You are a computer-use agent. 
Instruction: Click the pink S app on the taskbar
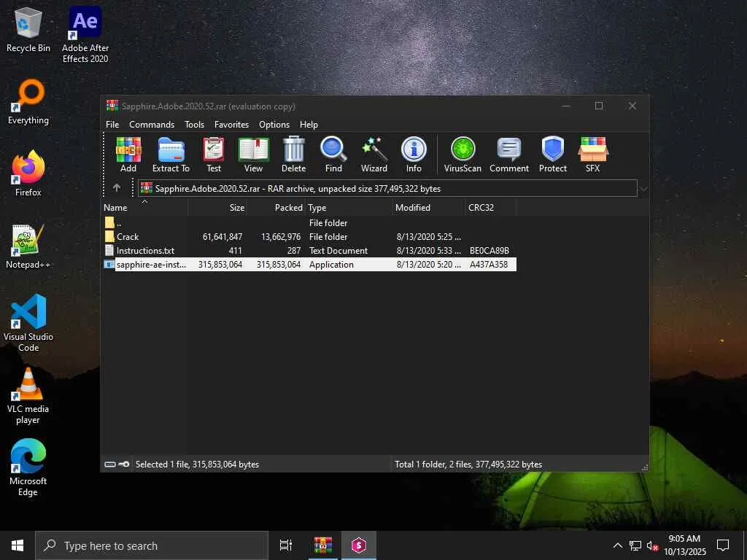(x=359, y=545)
